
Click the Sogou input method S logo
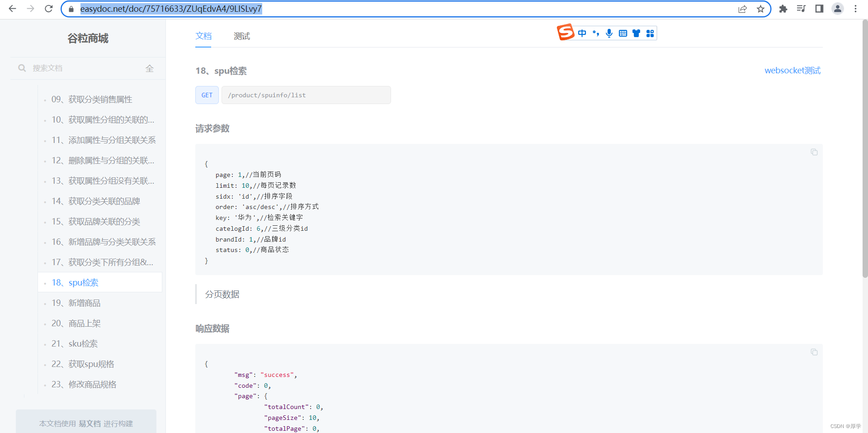point(565,33)
